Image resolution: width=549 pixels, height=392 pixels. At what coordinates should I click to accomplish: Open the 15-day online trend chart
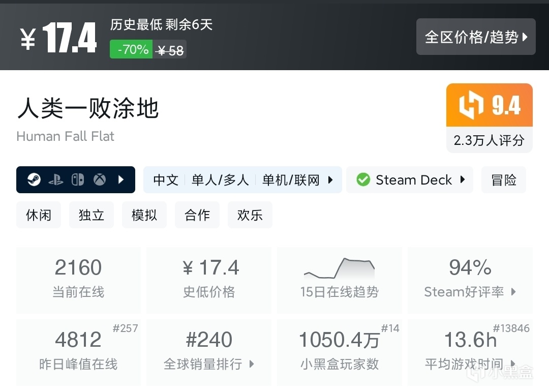(x=339, y=280)
